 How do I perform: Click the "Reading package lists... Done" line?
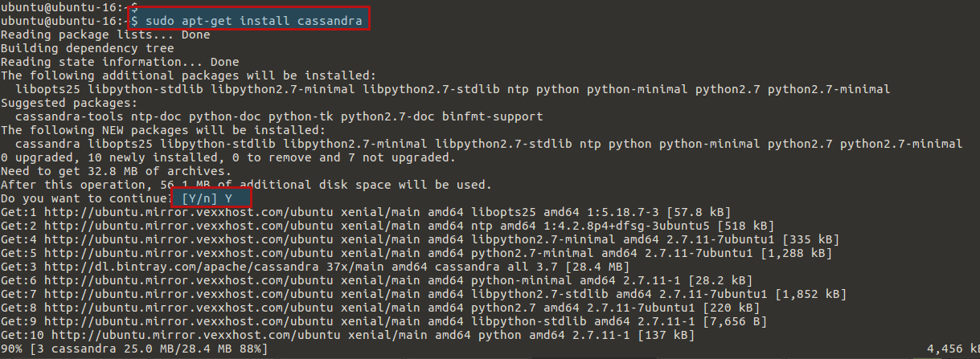click(105, 35)
